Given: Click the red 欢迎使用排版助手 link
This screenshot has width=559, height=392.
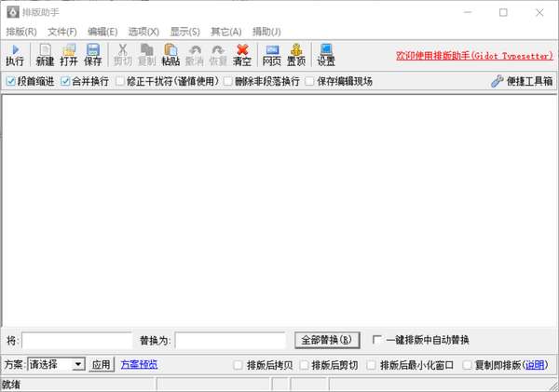Looking at the screenshot, I should (474, 56).
